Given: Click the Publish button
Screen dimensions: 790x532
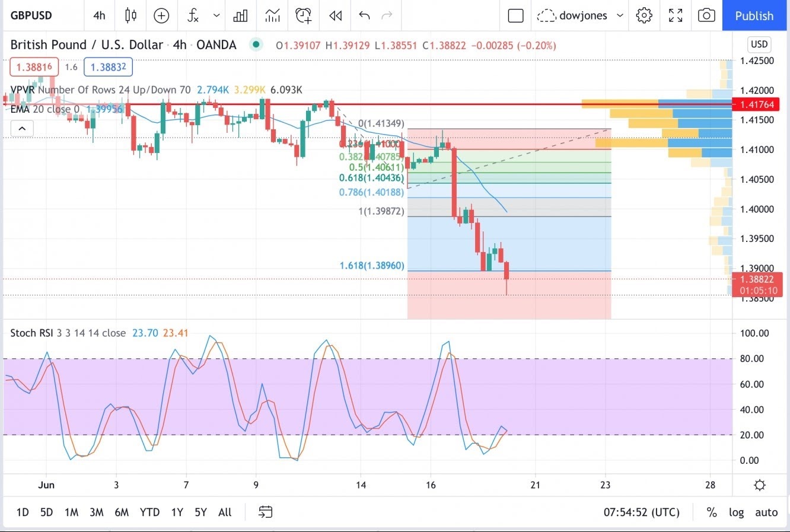Looking at the screenshot, I should (754, 16).
